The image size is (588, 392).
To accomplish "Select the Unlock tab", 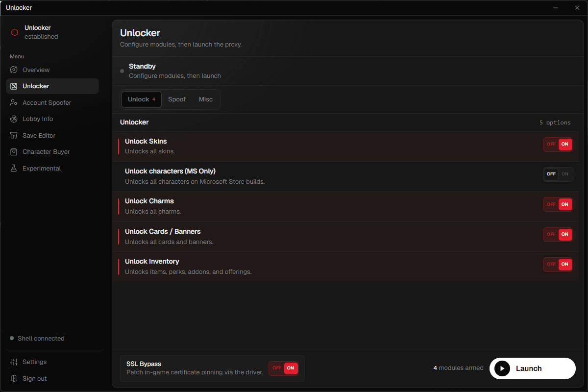I will pos(142,99).
